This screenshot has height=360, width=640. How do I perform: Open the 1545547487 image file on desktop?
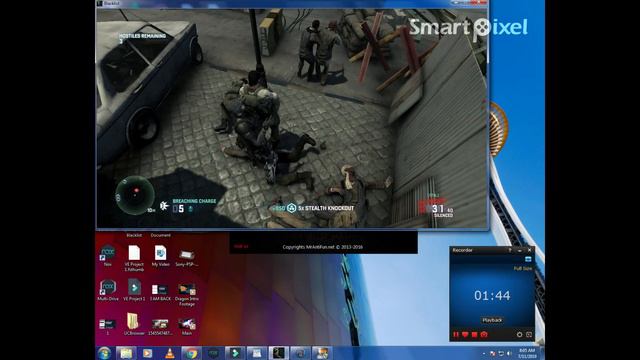[x=160, y=327]
